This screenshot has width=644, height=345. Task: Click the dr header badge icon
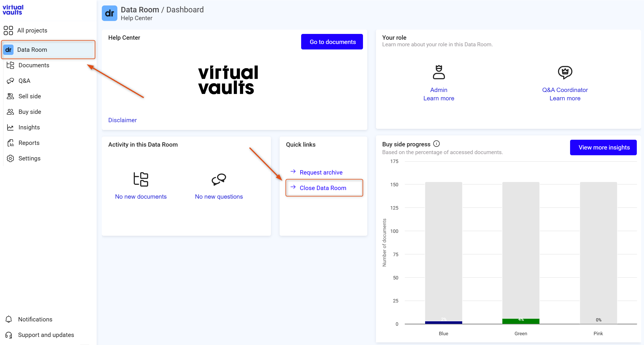110,13
